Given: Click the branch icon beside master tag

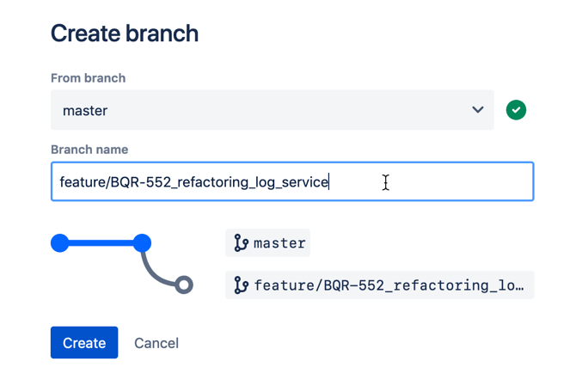Looking at the screenshot, I should tap(241, 244).
